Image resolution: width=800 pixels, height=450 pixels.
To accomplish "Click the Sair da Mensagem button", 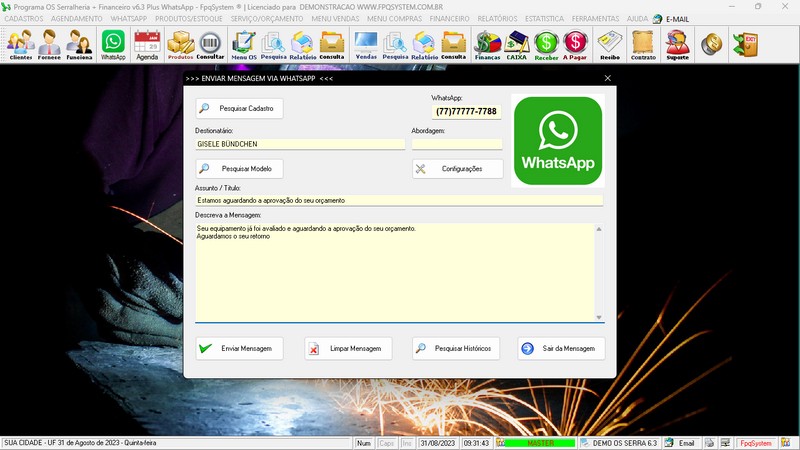I will point(561,348).
